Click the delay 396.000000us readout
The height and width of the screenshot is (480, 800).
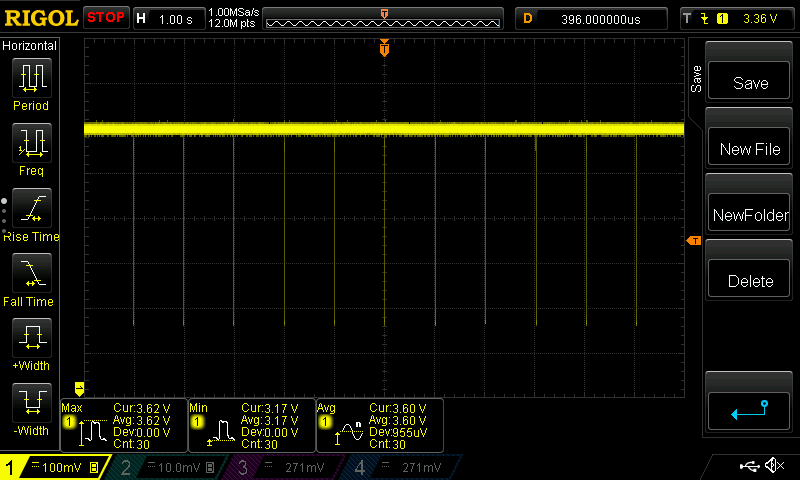592,19
